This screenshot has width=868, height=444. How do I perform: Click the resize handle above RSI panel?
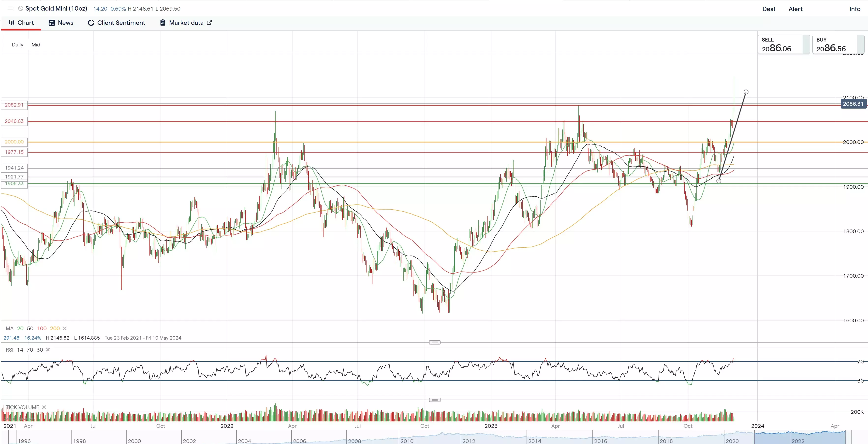tap(434, 342)
